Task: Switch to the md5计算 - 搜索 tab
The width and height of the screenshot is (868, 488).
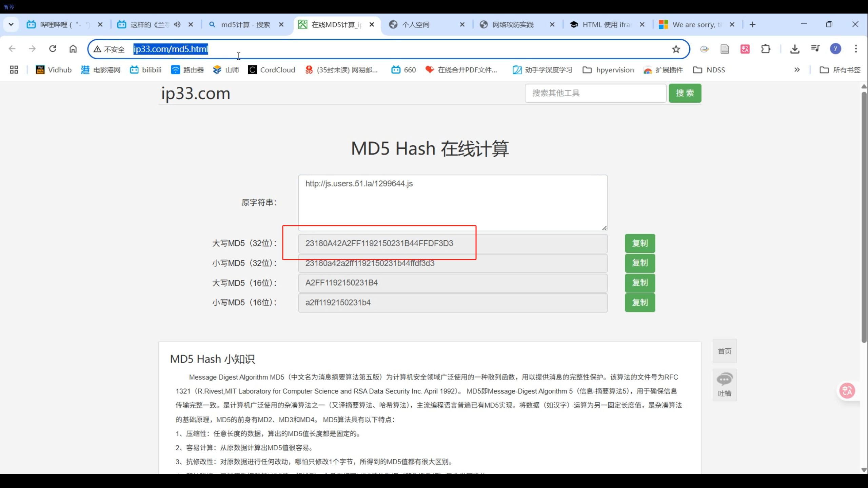Action: [245, 24]
